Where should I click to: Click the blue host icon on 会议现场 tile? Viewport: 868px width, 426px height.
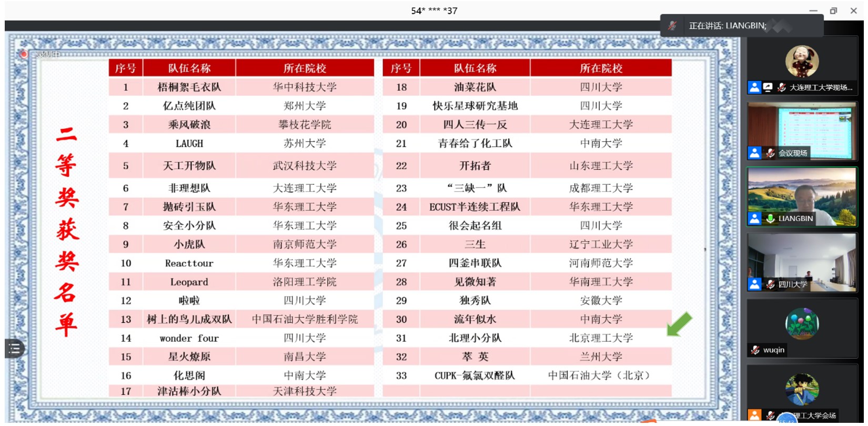click(x=754, y=153)
